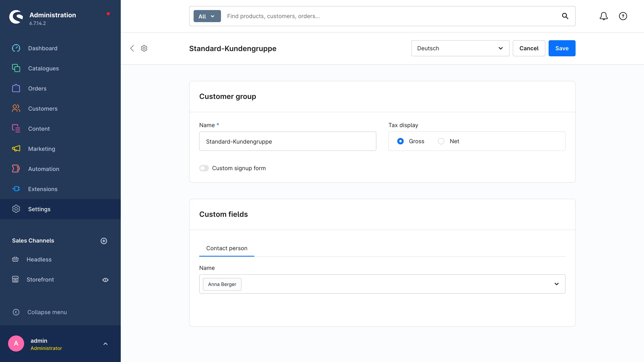Open the Extensions plug icon

(x=16, y=189)
